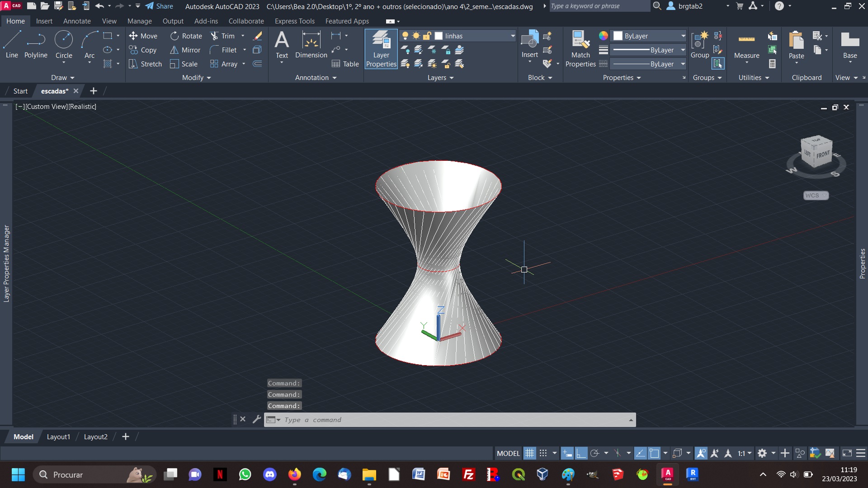Expand the Layers panel

[x=440, y=78]
